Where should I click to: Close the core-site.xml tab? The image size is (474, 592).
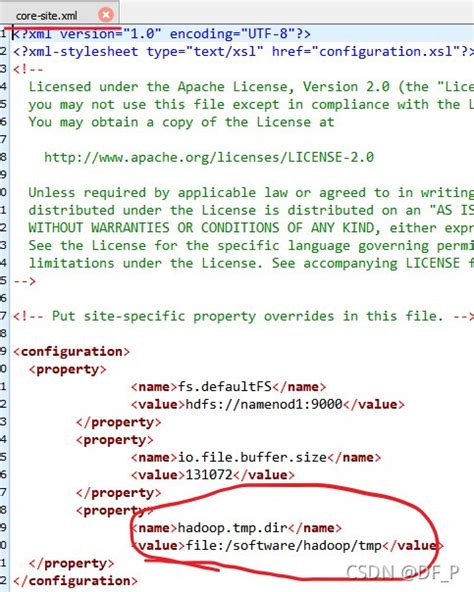[106, 15]
